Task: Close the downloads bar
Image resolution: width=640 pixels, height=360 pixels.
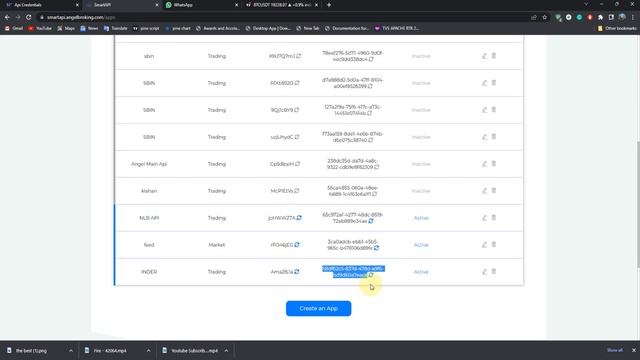Action: point(633,350)
